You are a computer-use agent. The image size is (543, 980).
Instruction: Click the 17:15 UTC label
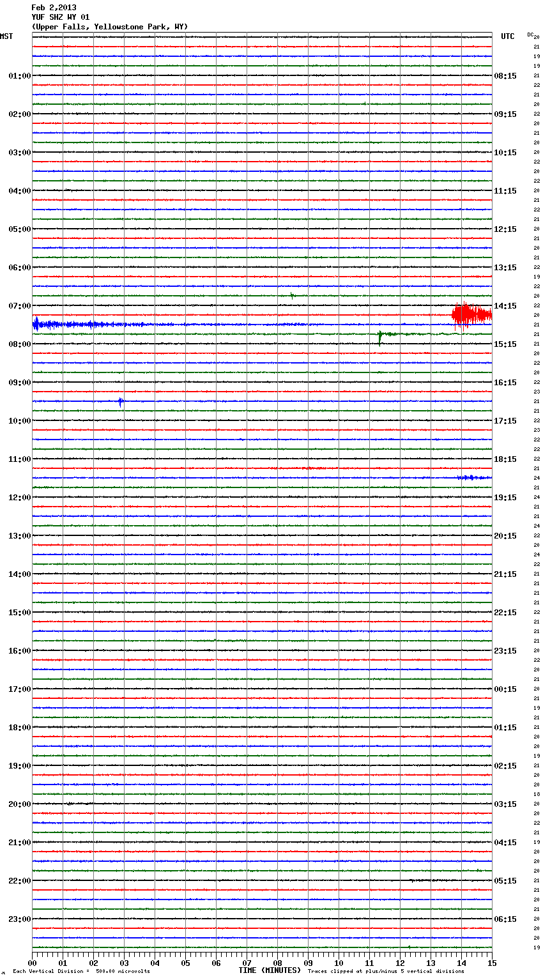point(505,421)
